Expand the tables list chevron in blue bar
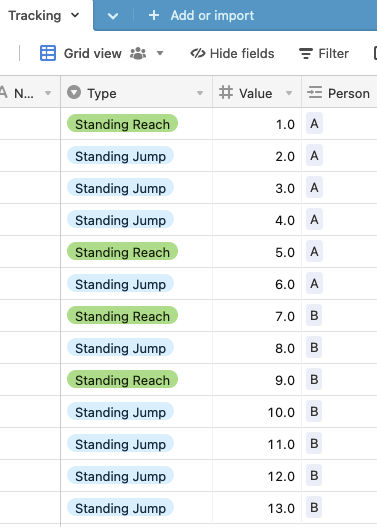377x527 pixels. [113, 16]
